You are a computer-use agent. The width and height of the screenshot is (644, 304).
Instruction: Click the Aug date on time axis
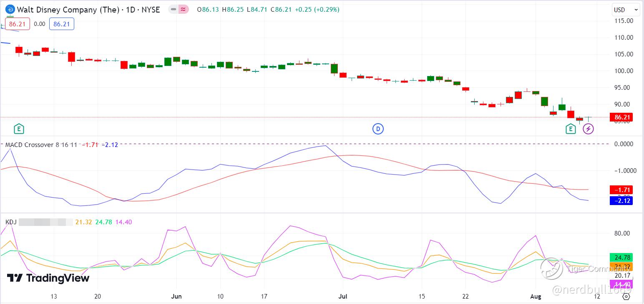tap(536, 296)
